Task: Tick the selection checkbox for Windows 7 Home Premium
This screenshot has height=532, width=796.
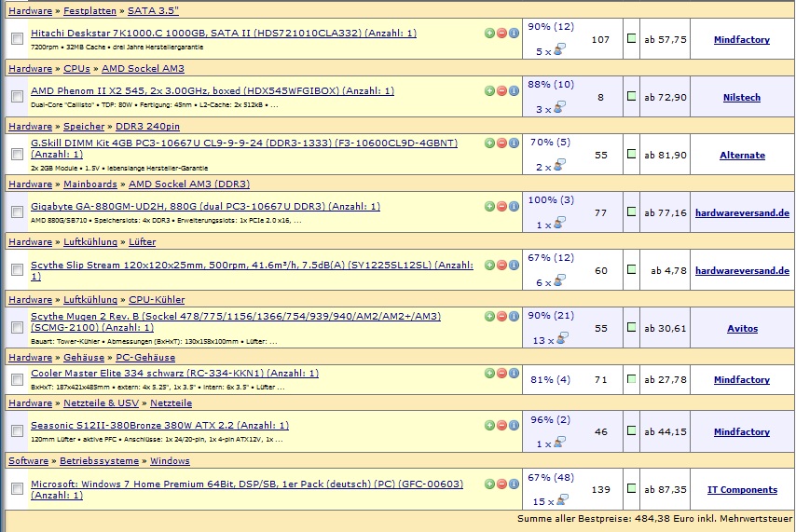Action: point(18,489)
